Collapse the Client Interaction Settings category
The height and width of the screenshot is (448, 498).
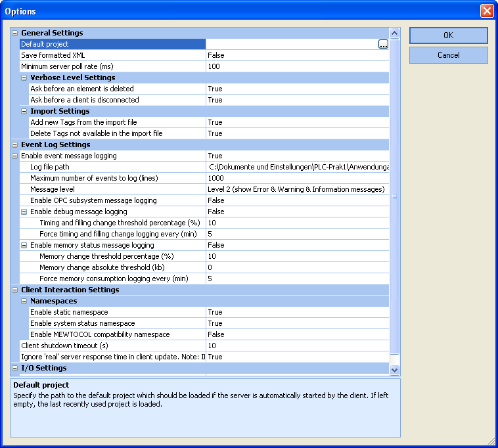(14, 290)
